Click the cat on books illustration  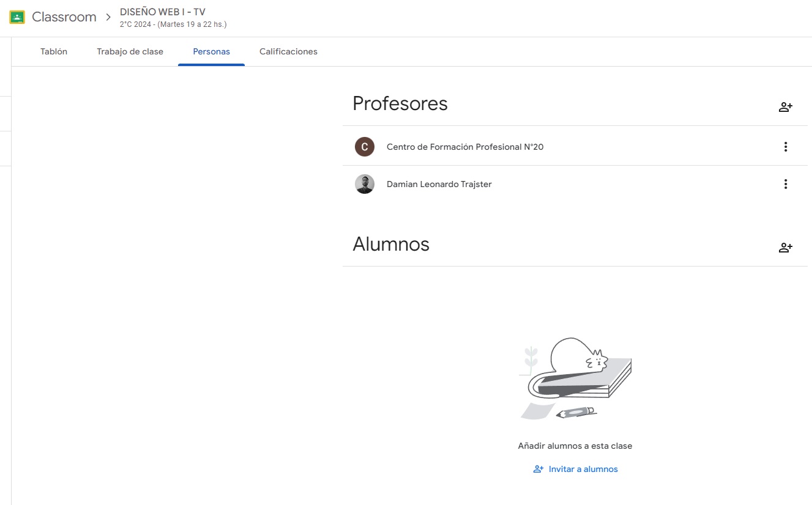(575, 379)
